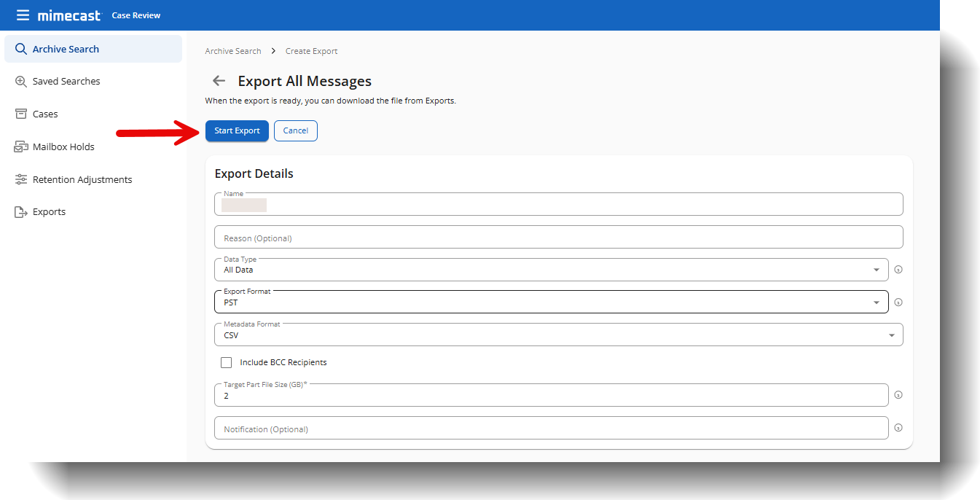
Task: Click the info icon beside Notification field
Action: [x=898, y=428]
